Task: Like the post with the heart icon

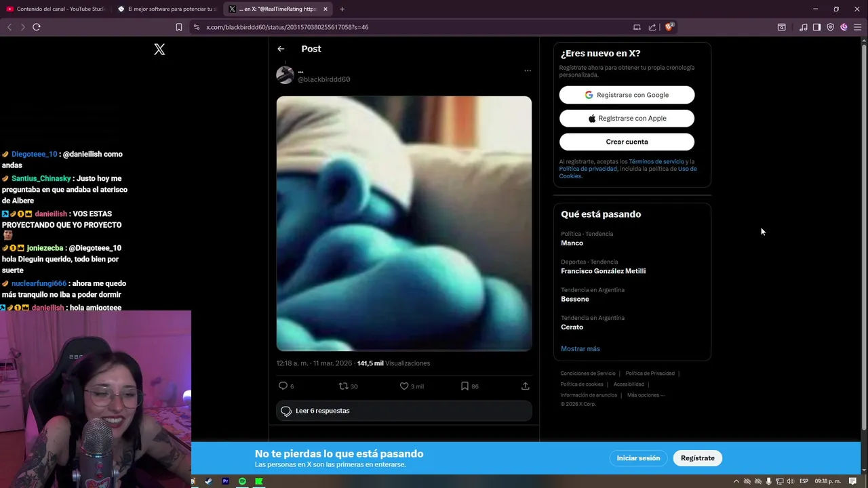Action: coord(404,386)
